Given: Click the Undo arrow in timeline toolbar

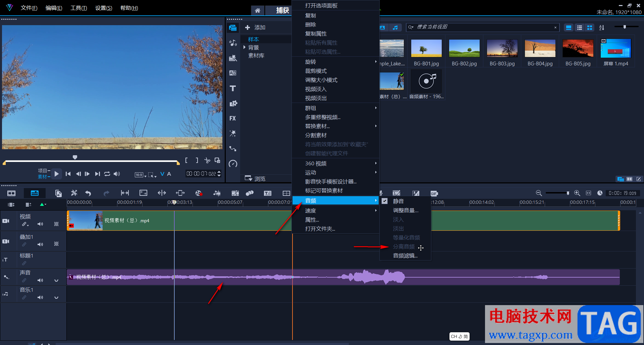Looking at the screenshot, I should click(88, 193).
